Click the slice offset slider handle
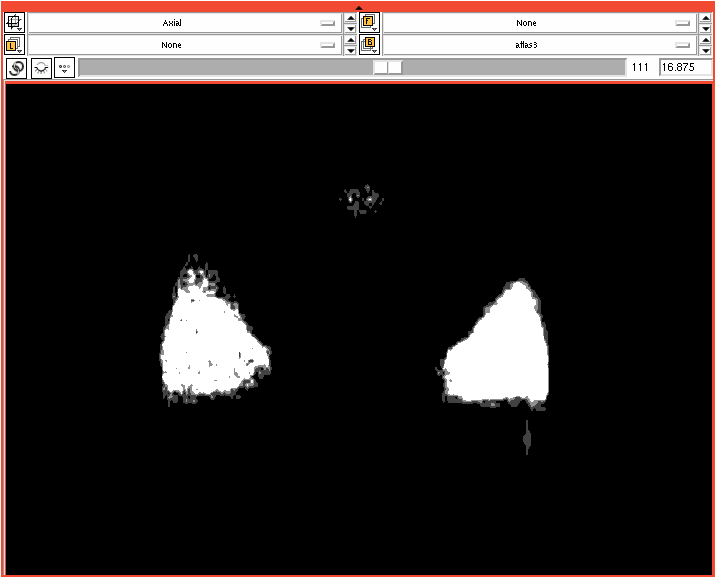This screenshot has height=578, width=715. coord(388,67)
